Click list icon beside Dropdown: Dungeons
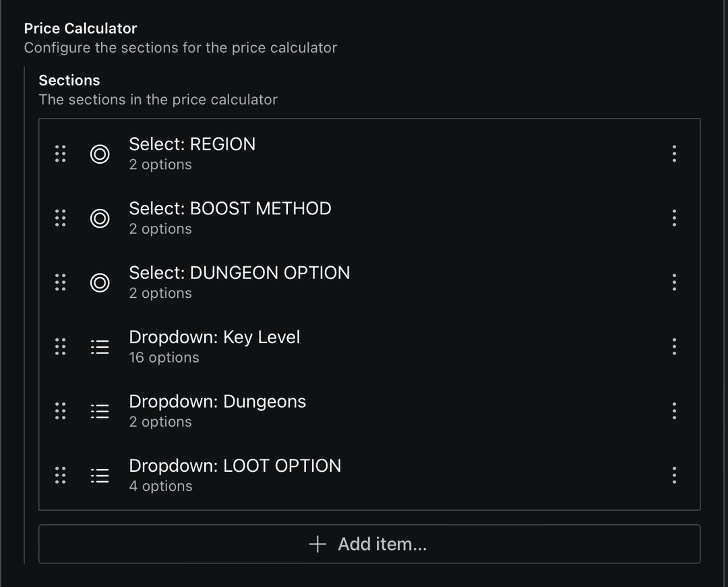The height and width of the screenshot is (587, 728). pos(100,411)
